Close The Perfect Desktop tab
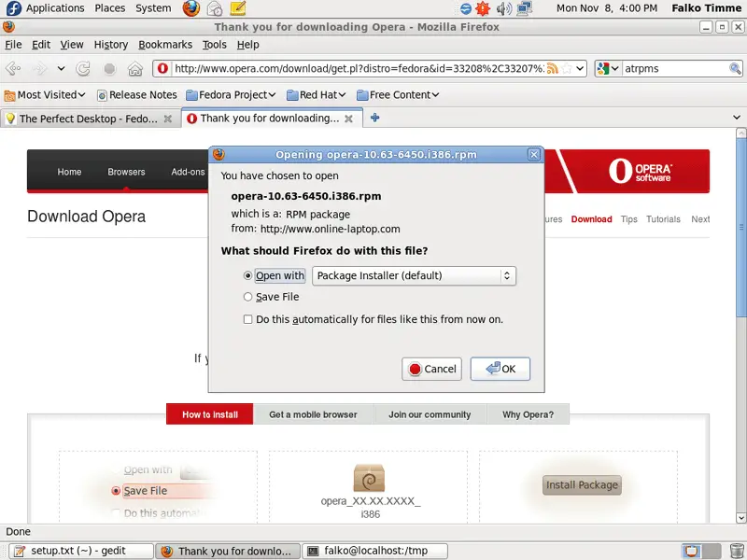Viewport: 747px width, 560px height. pos(168,119)
